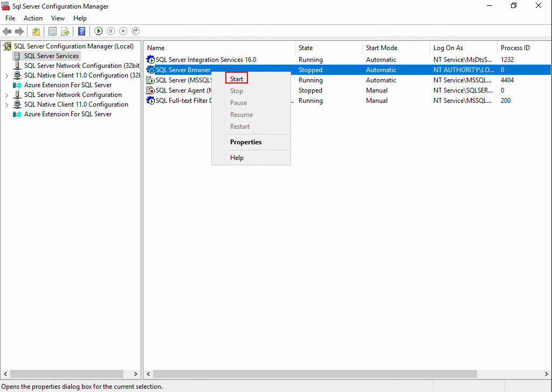The image size is (552, 392).
Task: Toggle the console tree toolbar icon
Action: [x=52, y=31]
